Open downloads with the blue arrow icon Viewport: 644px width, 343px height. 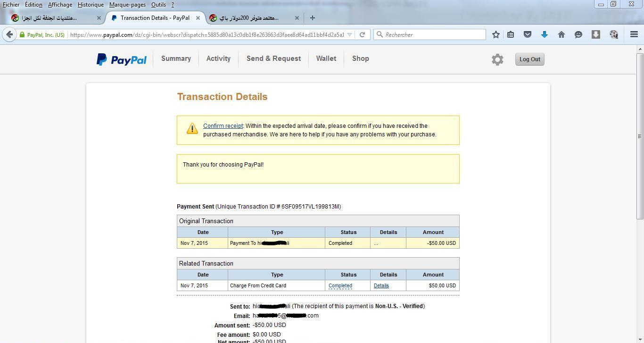click(544, 34)
